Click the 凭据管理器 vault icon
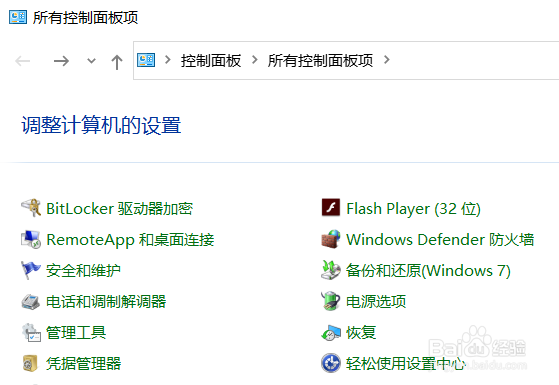The image size is (559, 385). point(31,364)
